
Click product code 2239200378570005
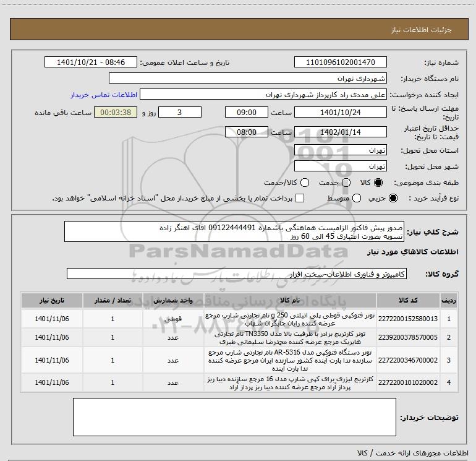pos(408,337)
